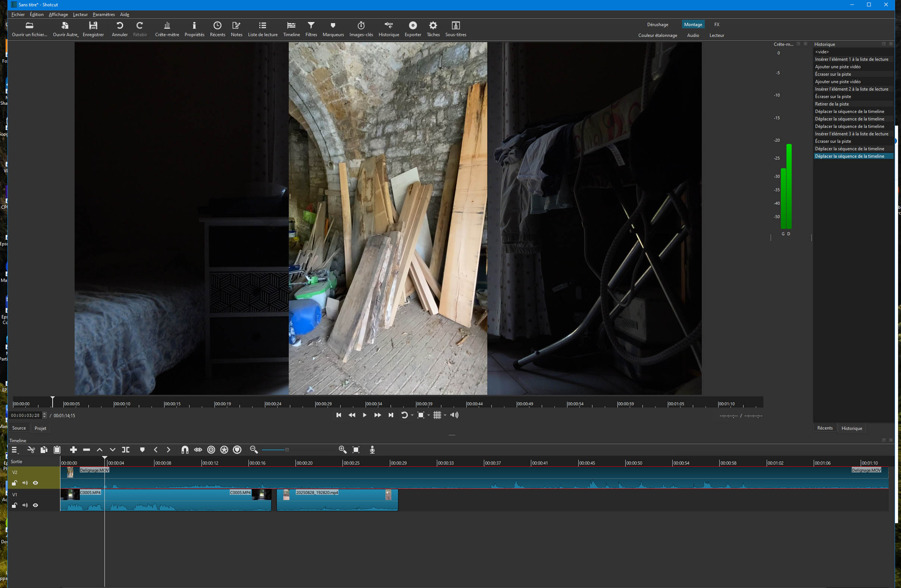Open the Ouvrir Autre dropdown

(x=66, y=28)
